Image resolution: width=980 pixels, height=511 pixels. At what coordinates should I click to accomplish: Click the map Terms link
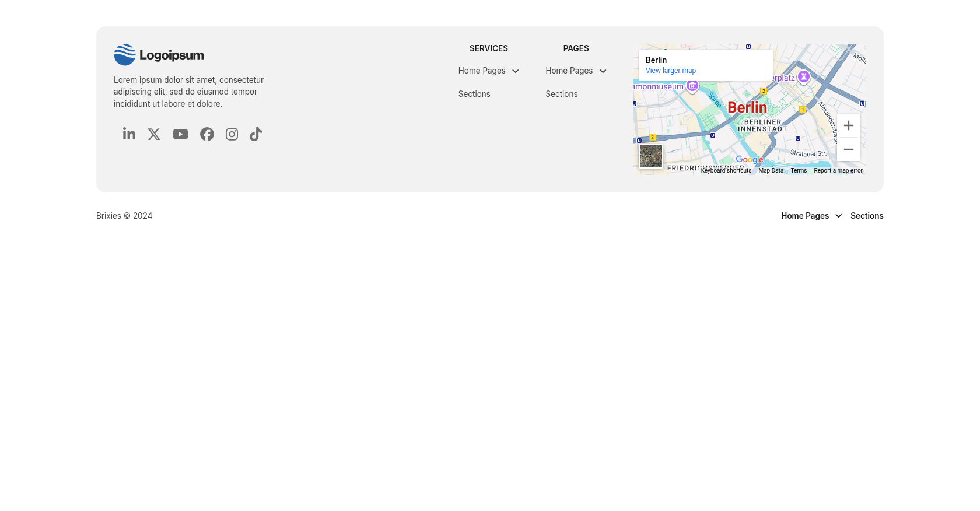[x=799, y=171]
